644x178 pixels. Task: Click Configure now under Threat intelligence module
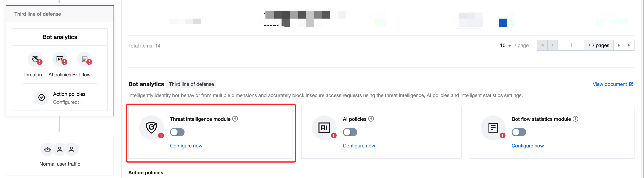(x=186, y=146)
